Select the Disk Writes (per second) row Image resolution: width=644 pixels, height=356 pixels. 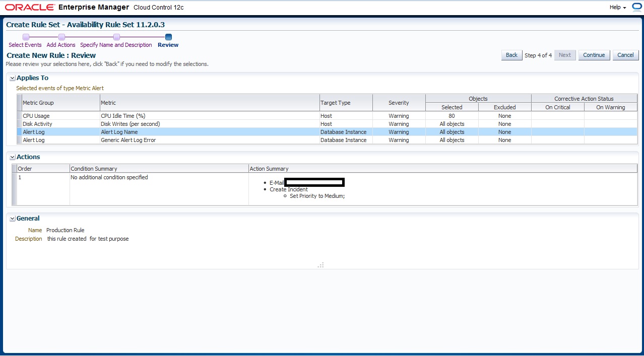[130, 124]
